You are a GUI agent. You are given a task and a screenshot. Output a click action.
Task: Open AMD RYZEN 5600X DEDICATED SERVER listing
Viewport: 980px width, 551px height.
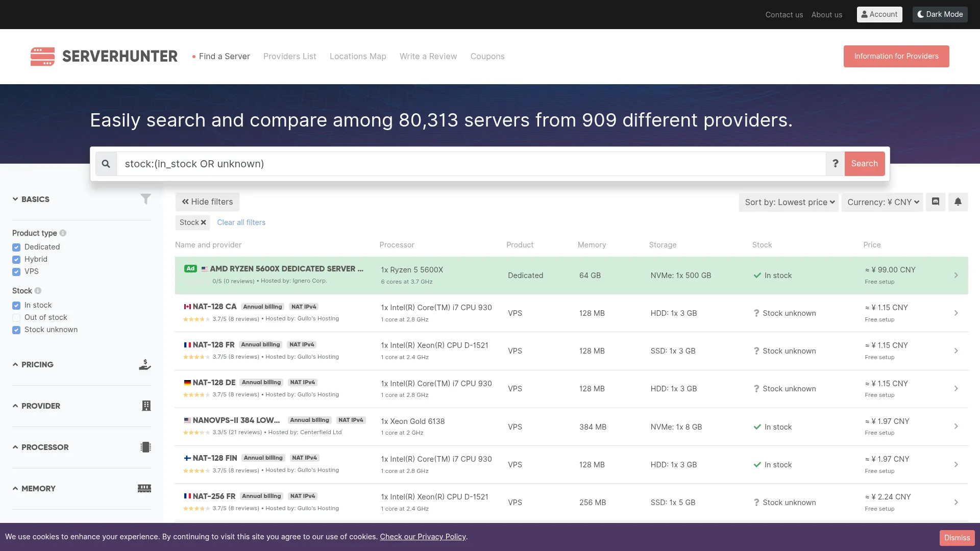[x=286, y=269]
